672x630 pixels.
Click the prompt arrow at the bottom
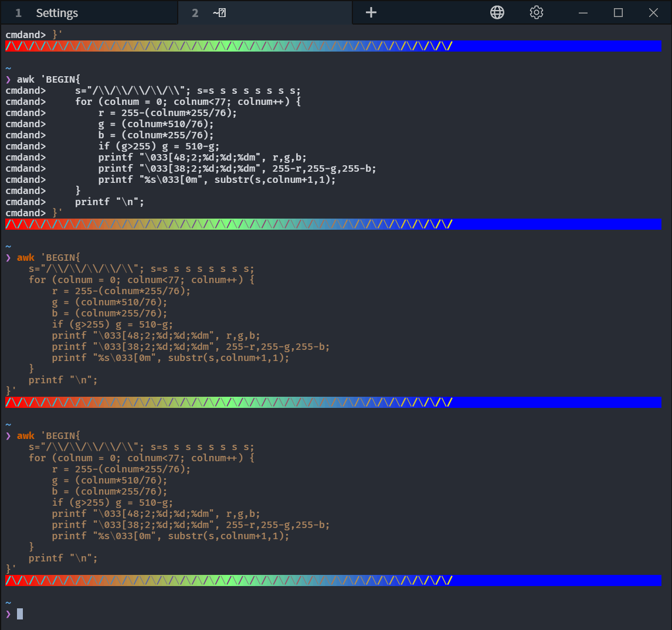click(x=8, y=614)
